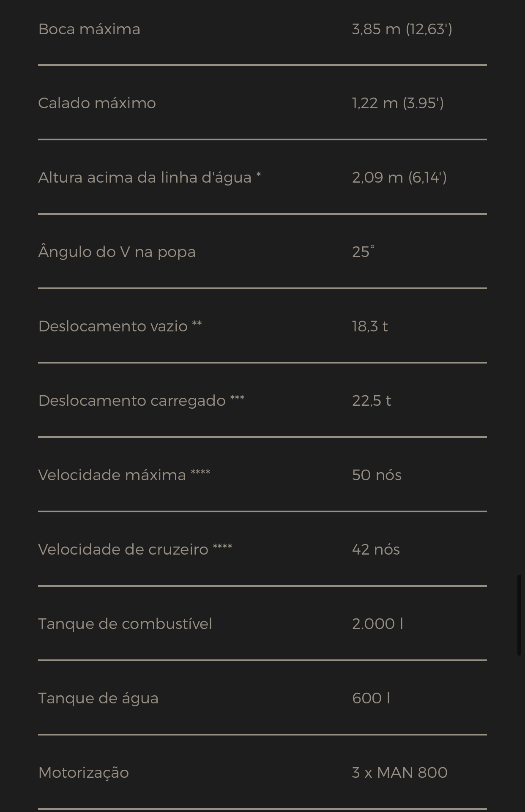The height and width of the screenshot is (812, 525).
Task: Select the 2,09 m (6,14') height value
Action: click(399, 178)
